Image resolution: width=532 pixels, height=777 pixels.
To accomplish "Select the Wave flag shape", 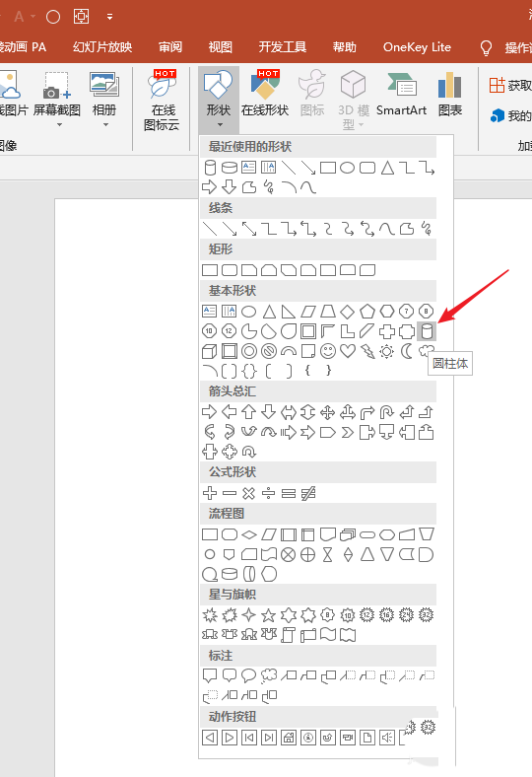I will point(328,635).
